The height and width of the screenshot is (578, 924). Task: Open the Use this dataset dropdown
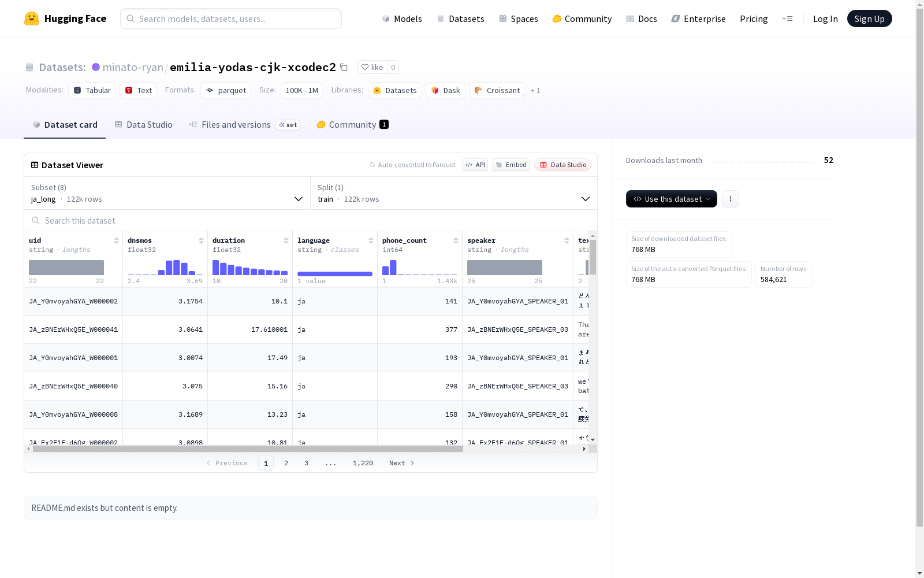tap(672, 199)
